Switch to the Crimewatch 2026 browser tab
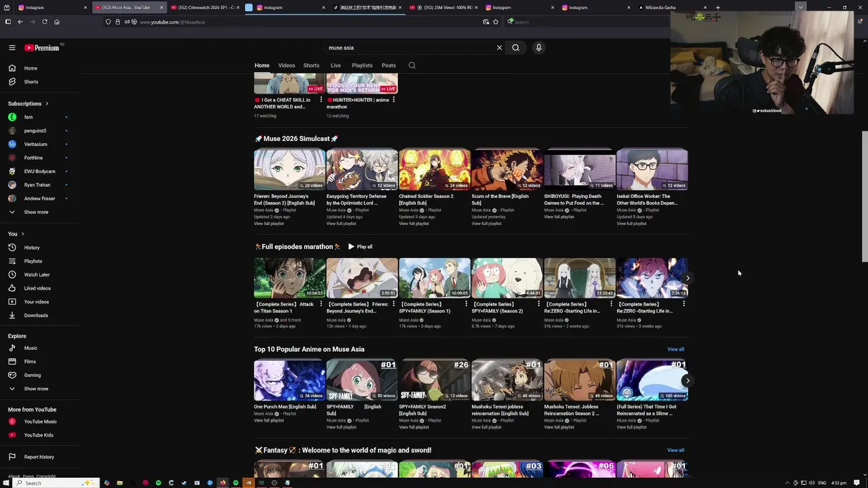Screen dimensions: 868x488 coord(205,7)
